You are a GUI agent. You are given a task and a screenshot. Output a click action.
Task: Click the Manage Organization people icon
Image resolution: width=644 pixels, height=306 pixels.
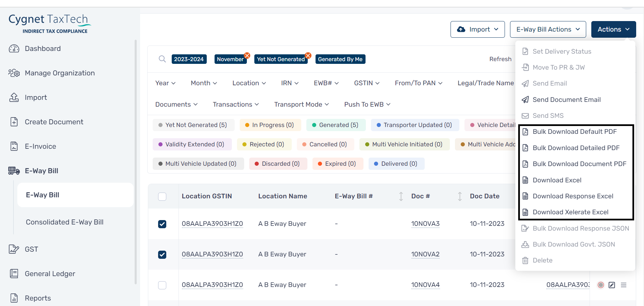click(14, 73)
